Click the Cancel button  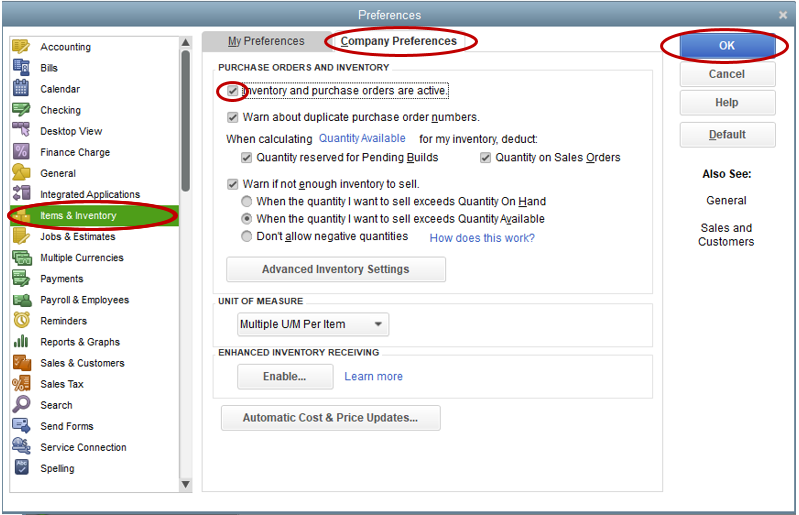[x=727, y=74]
